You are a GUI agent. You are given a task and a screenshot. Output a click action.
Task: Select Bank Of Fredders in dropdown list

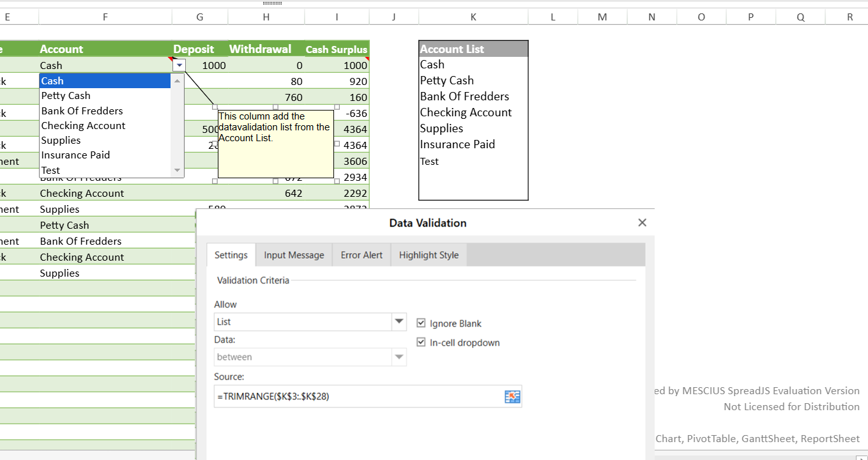click(x=82, y=111)
